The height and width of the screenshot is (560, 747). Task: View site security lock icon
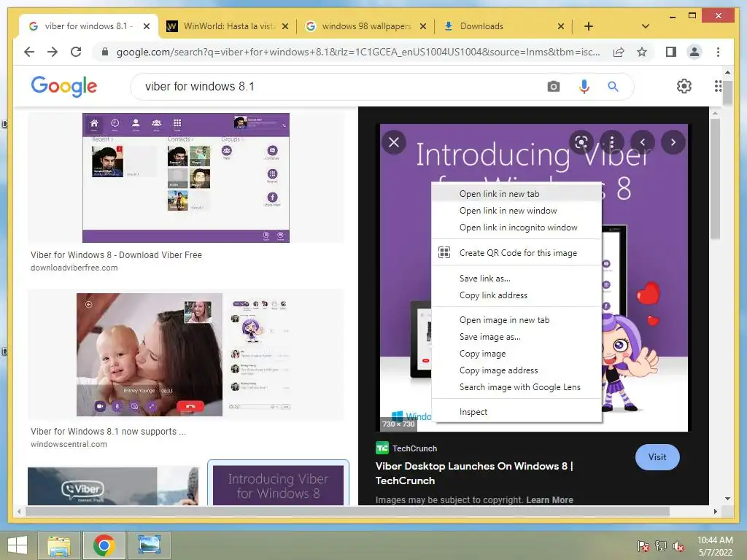105,52
